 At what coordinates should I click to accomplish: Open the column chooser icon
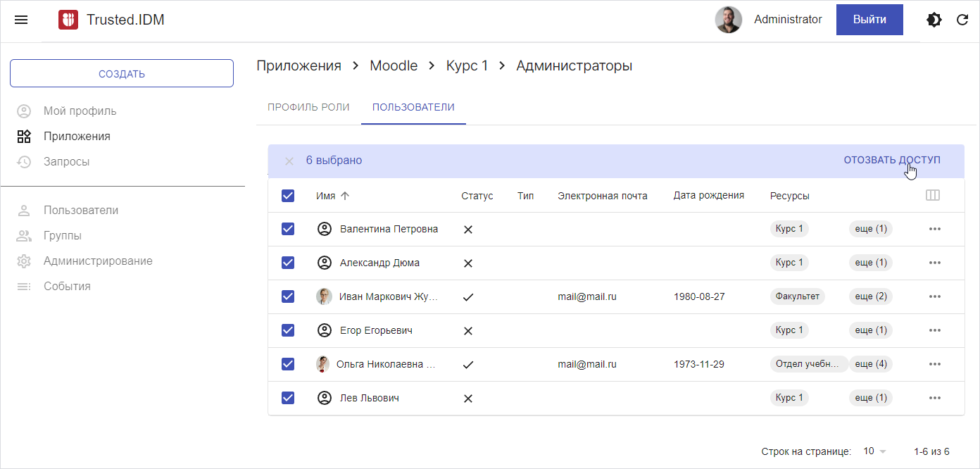coord(933,195)
